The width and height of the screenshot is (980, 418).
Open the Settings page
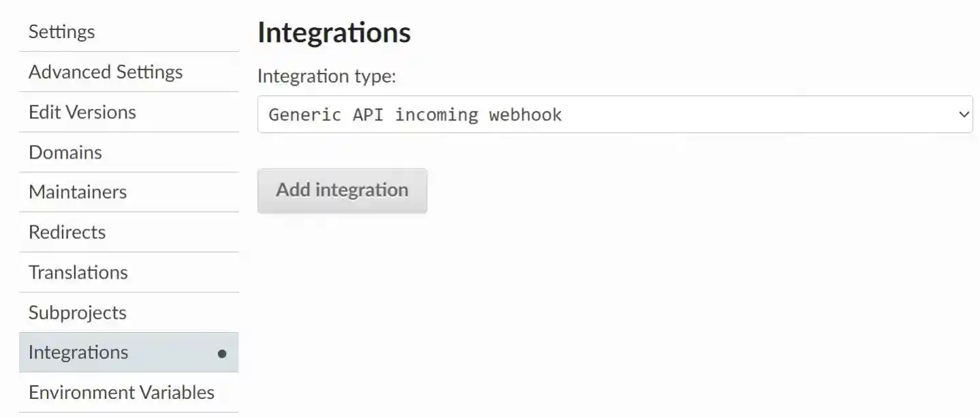pyautogui.click(x=61, y=31)
